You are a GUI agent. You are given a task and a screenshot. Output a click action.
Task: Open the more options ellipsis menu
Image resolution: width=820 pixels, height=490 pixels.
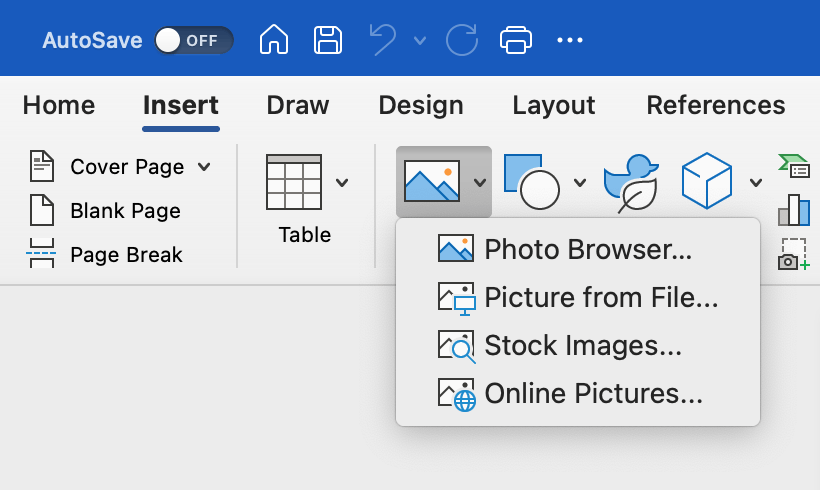pos(570,40)
